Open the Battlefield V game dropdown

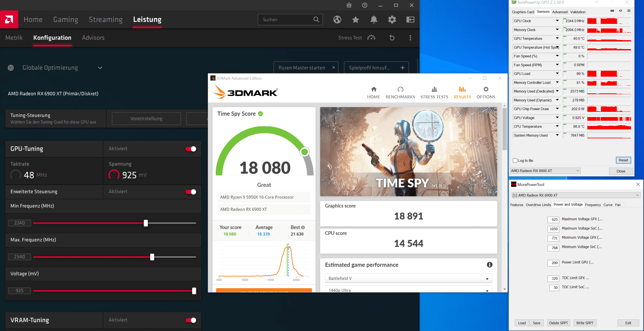tap(408, 278)
